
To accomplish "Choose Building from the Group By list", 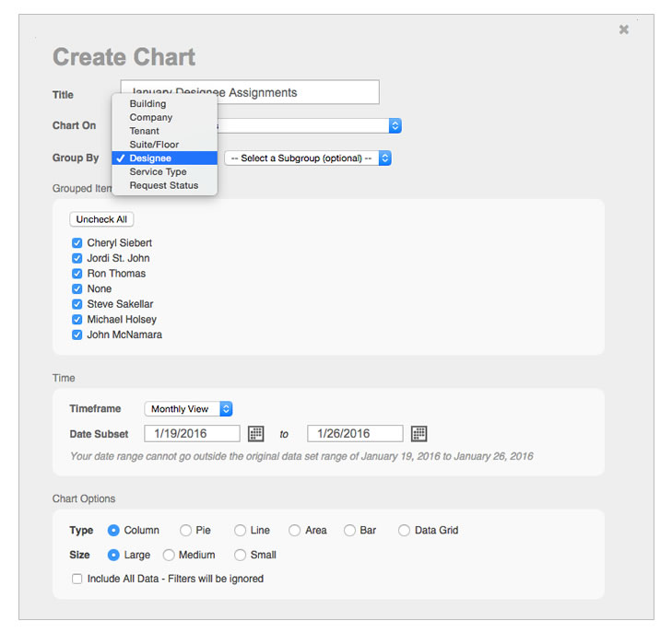I will point(147,104).
